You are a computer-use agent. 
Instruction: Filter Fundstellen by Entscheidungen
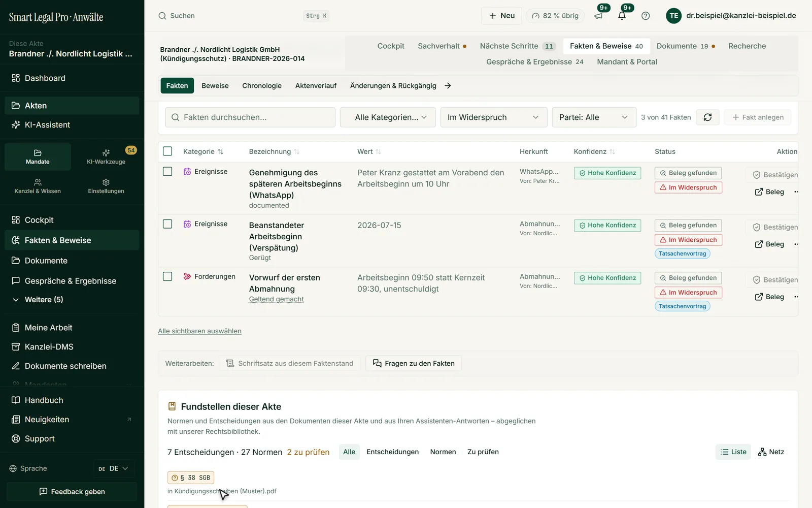click(x=393, y=452)
